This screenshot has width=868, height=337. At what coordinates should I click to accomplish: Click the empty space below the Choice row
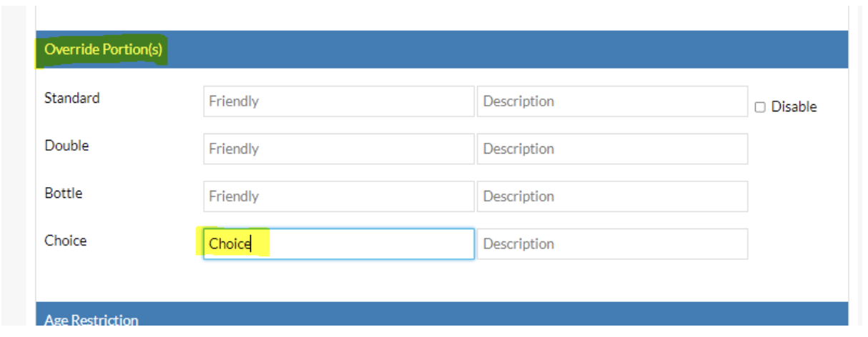[x=429, y=282]
